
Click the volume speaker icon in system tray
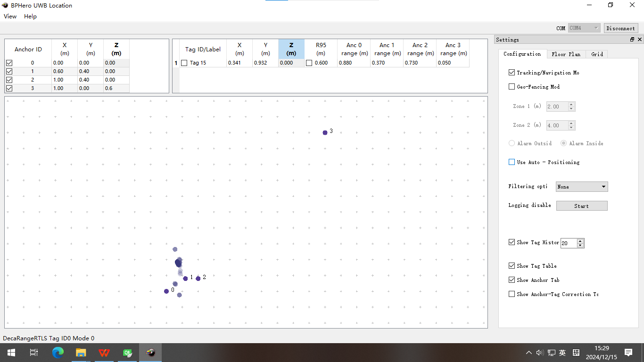540,353
